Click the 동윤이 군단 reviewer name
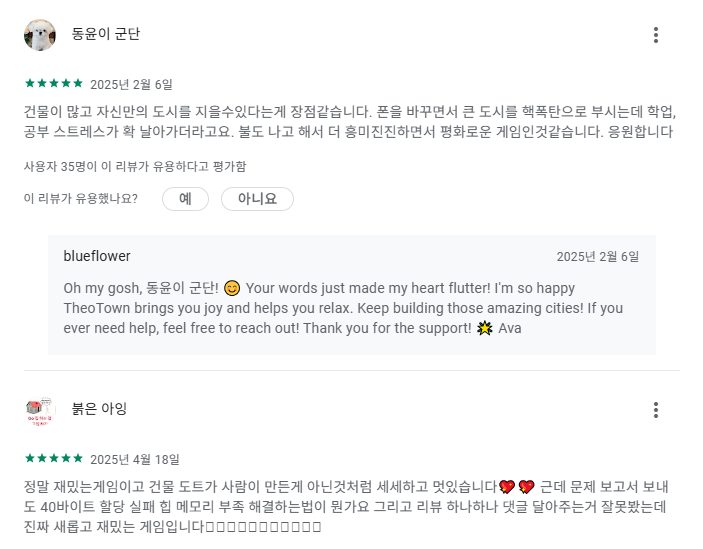703x549 pixels. [x=106, y=34]
